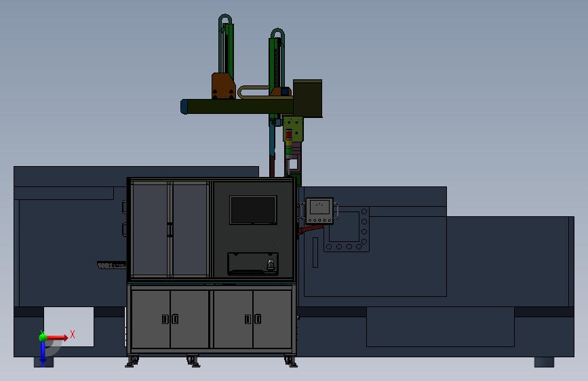The image size is (588, 381).
Task: Select the right support foot of the machine
Action: tap(544, 362)
